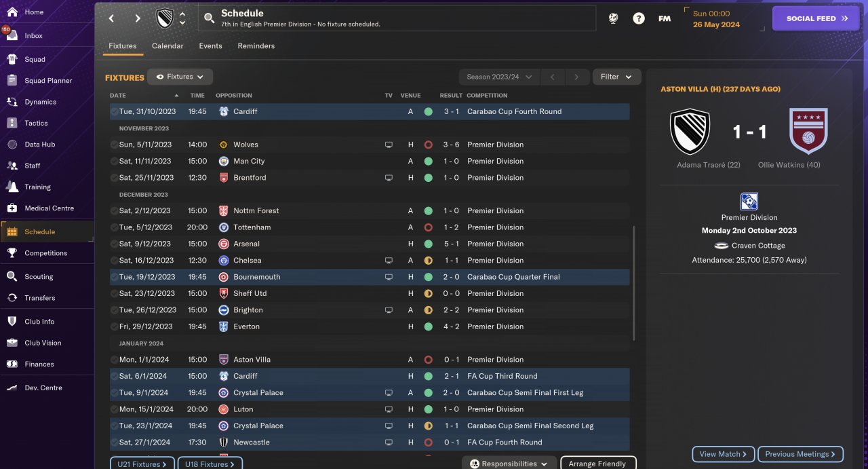The height and width of the screenshot is (469, 868).
Task: Expand the Filter dropdown
Action: pos(616,77)
